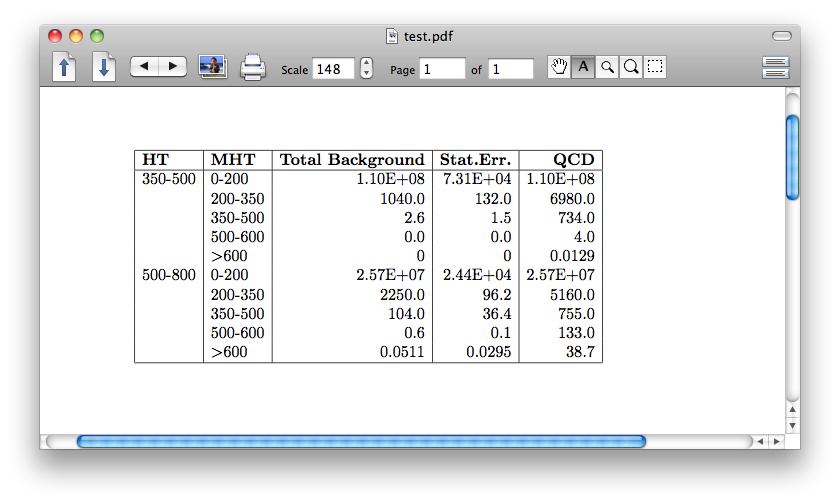This screenshot has width=840, height=504.
Task: Click the 1040.0 total background value
Action: coord(402,199)
